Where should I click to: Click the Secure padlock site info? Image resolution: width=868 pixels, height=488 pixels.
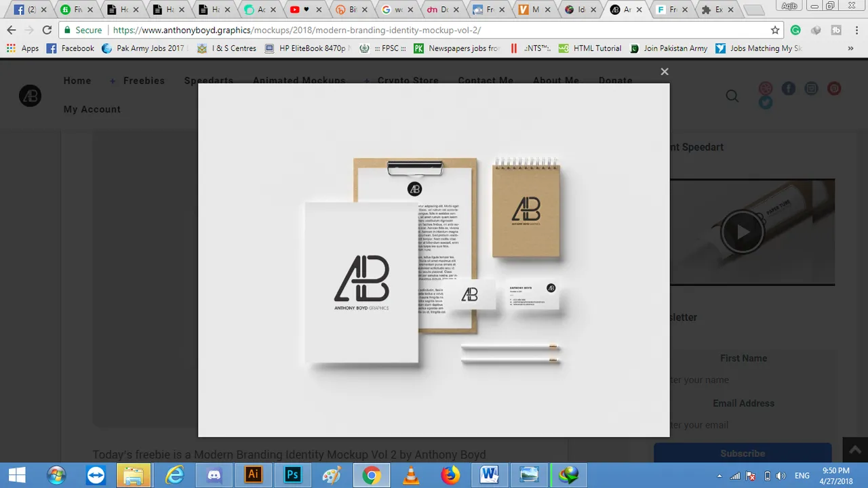tap(83, 30)
